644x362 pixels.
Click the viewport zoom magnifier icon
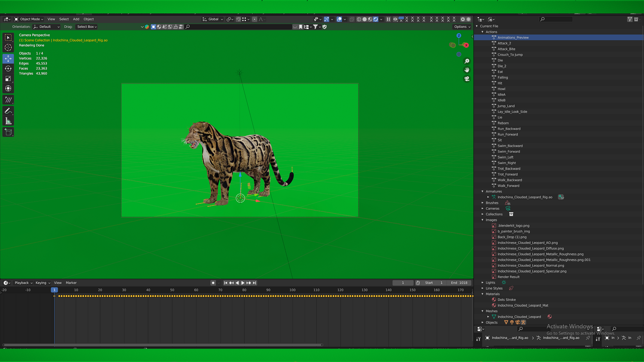(x=467, y=61)
